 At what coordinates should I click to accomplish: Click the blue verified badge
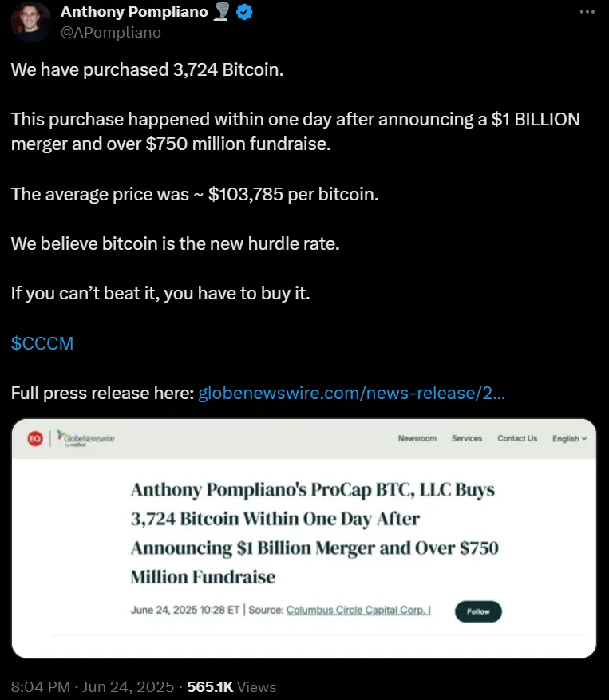click(246, 12)
